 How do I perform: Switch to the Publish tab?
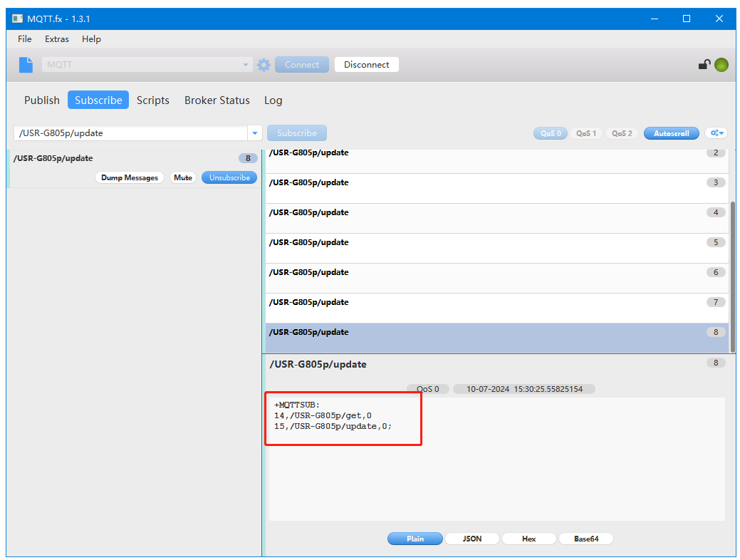pyautogui.click(x=42, y=100)
